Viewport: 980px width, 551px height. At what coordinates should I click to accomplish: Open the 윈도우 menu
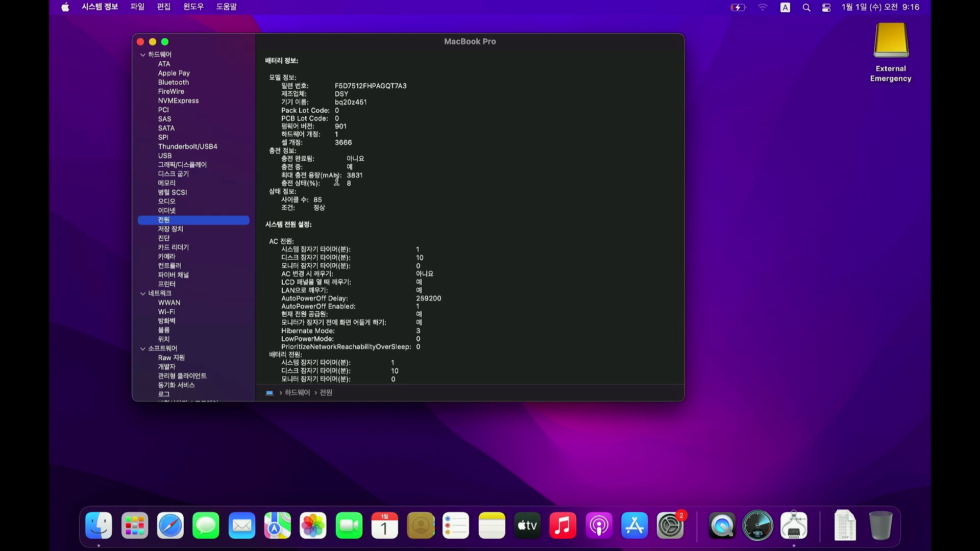[193, 7]
